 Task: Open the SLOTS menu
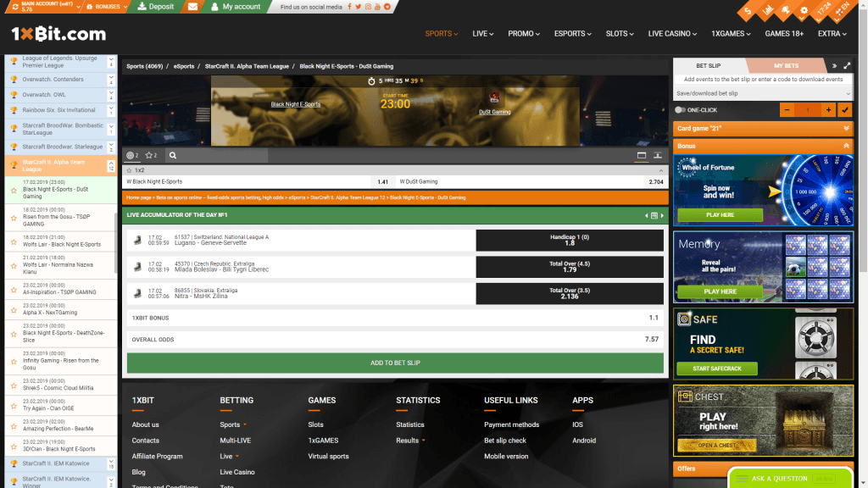point(620,34)
